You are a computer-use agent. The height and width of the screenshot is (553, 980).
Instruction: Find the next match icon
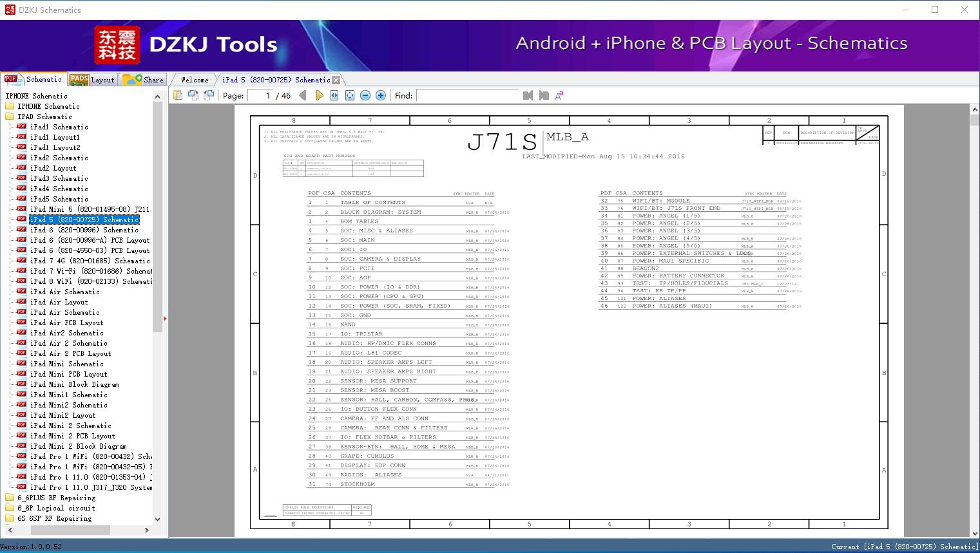[544, 95]
